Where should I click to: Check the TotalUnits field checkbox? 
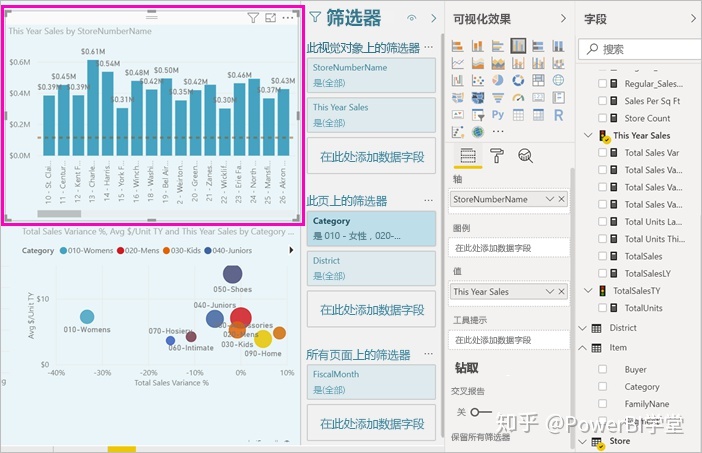(603, 308)
